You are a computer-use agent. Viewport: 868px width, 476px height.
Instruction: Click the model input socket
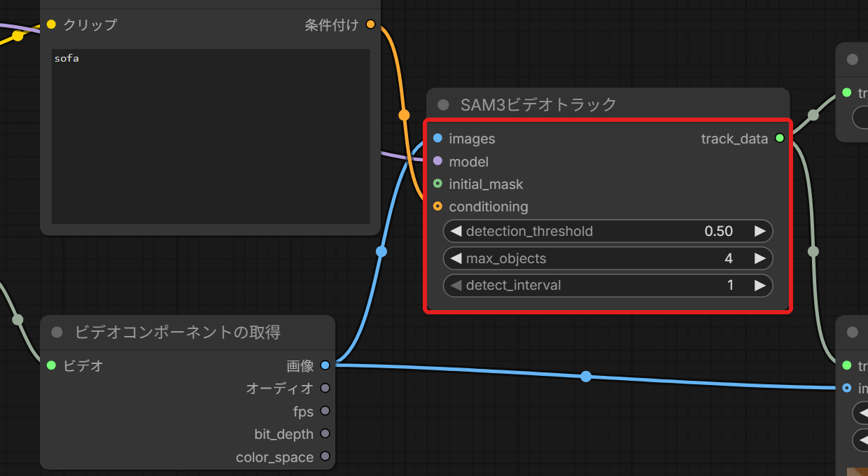[x=437, y=161]
